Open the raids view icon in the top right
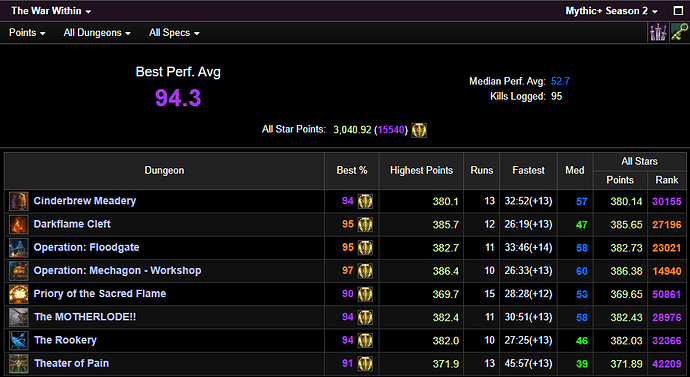690x377 pixels. tap(658, 33)
